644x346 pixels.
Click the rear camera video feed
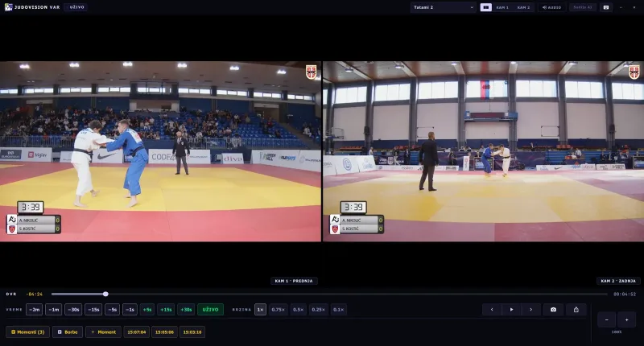[484, 151]
